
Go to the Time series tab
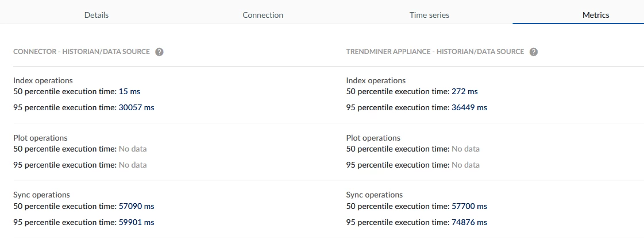click(x=429, y=15)
